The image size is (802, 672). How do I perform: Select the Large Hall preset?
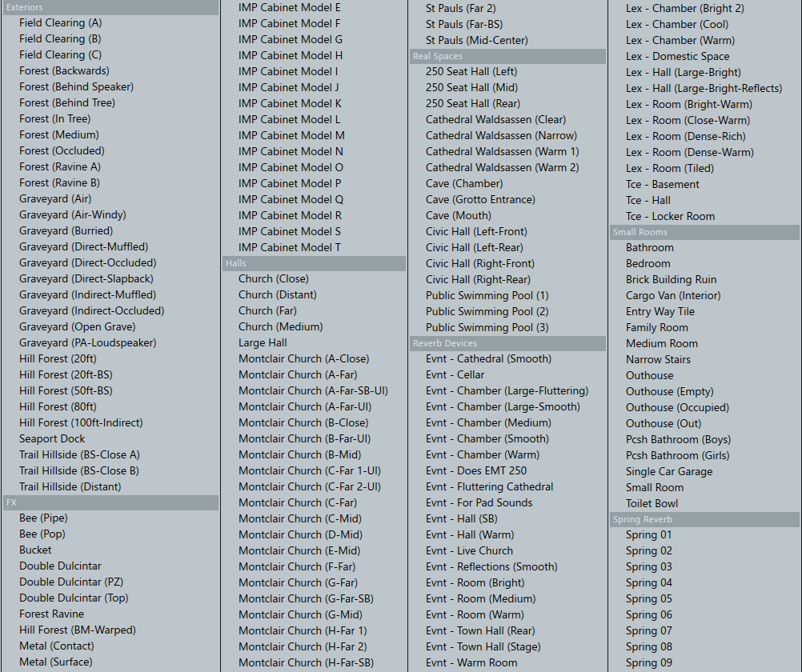pyautogui.click(x=263, y=343)
